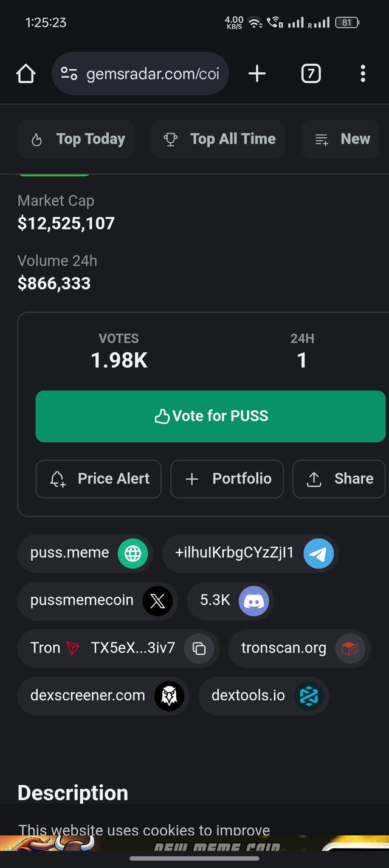Open the Telegram icon link
The image size is (389, 868).
point(318,553)
